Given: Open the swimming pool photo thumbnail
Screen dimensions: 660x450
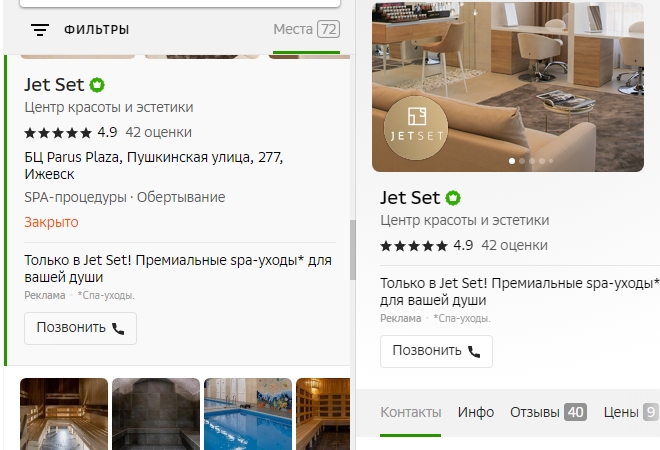Looking at the screenshot, I should (248, 414).
